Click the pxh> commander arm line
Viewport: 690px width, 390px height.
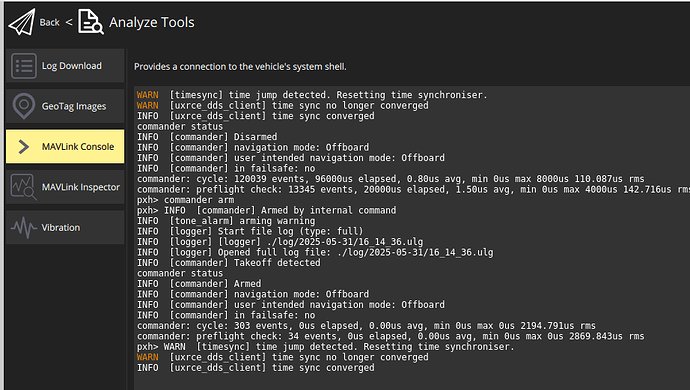coord(186,200)
